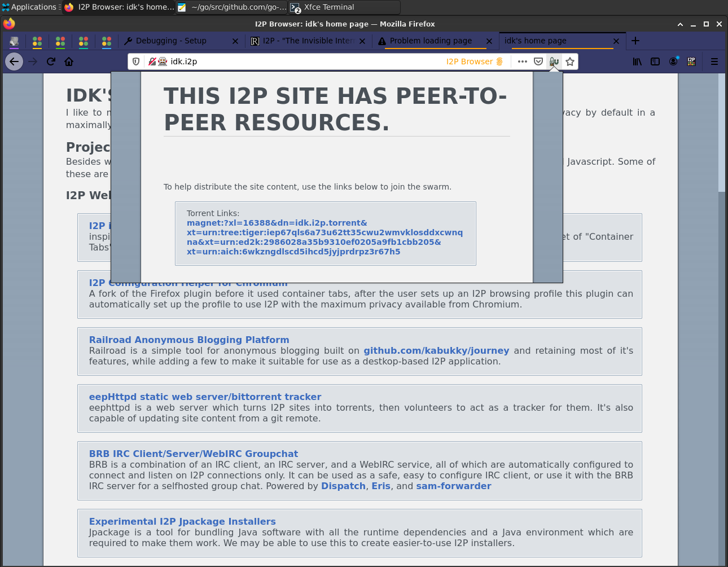Image resolution: width=728 pixels, height=567 pixels.
Task: Select the pinned tab with blue underline
Action: click(x=107, y=41)
